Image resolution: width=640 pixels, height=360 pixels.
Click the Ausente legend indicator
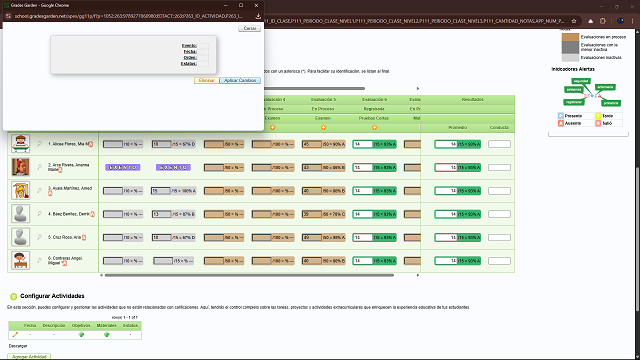560,123
